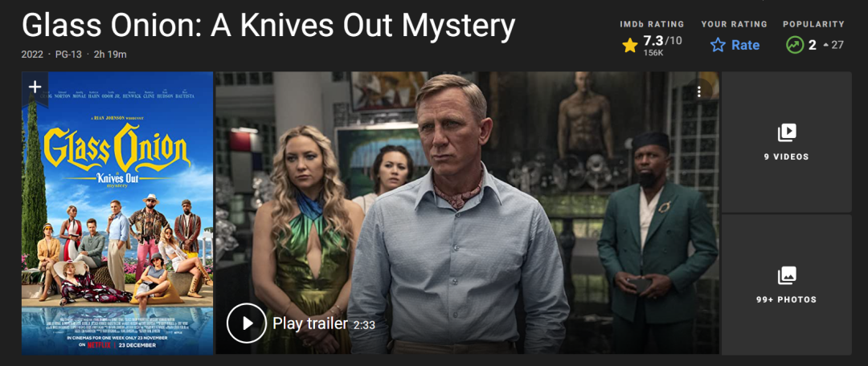868x366 pixels.
Task: Click the popularity change 27 indicator
Action: [x=833, y=45]
